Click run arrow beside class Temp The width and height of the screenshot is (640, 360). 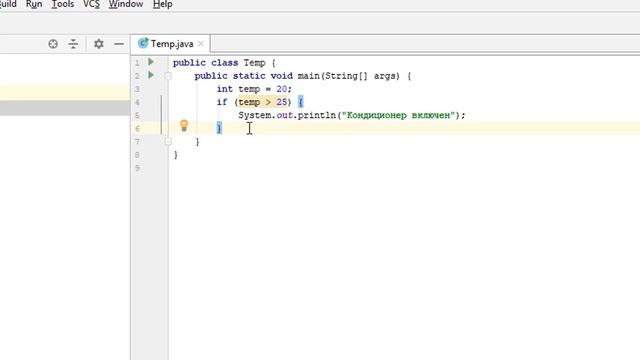(x=151, y=62)
